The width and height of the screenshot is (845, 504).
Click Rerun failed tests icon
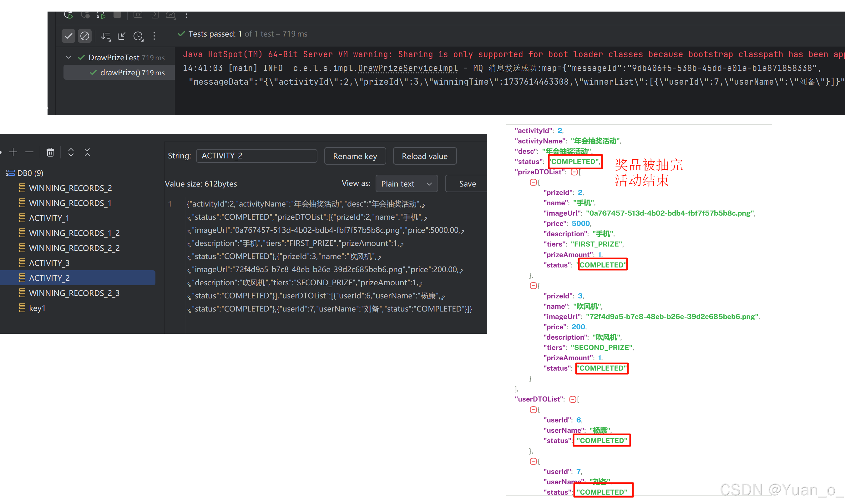[85, 15]
